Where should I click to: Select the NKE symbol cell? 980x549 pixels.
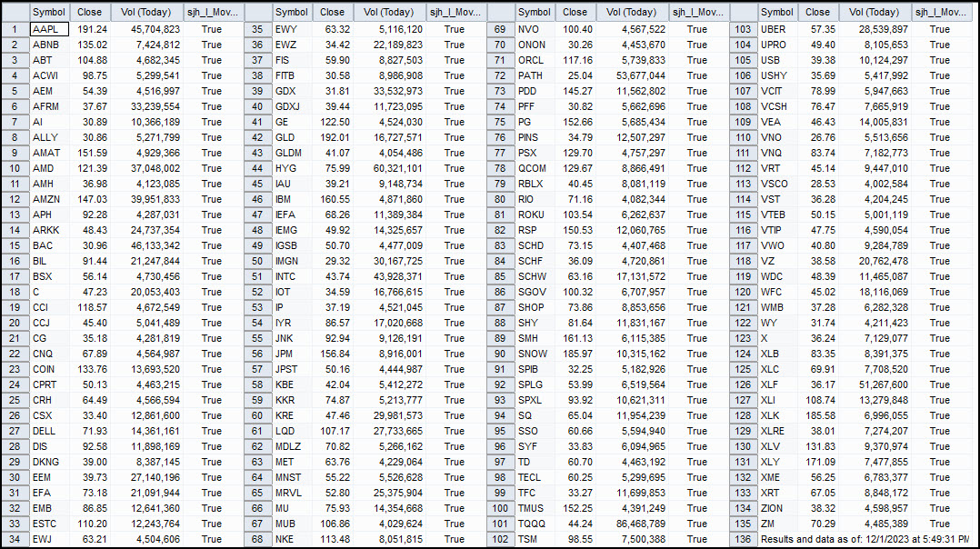pyautogui.click(x=291, y=539)
